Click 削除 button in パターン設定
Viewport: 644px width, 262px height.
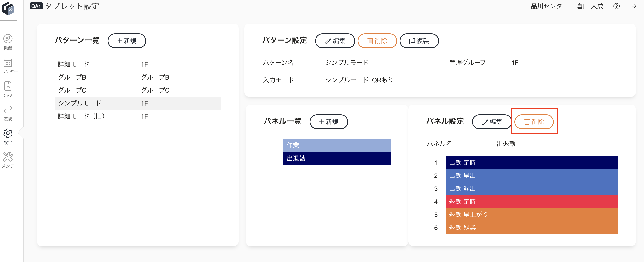[377, 41]
